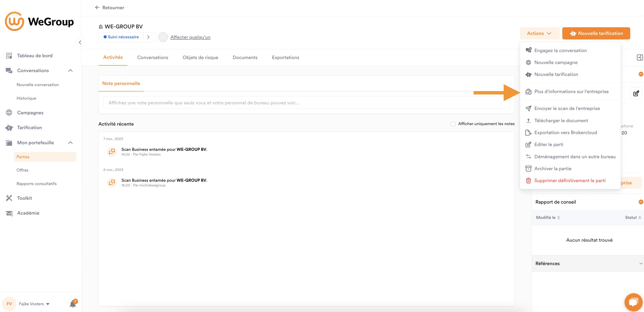Image resolution: width=644 pixels, height=312 pixels.
Task: Click the WeGroup logo
Action: (39, 21)
